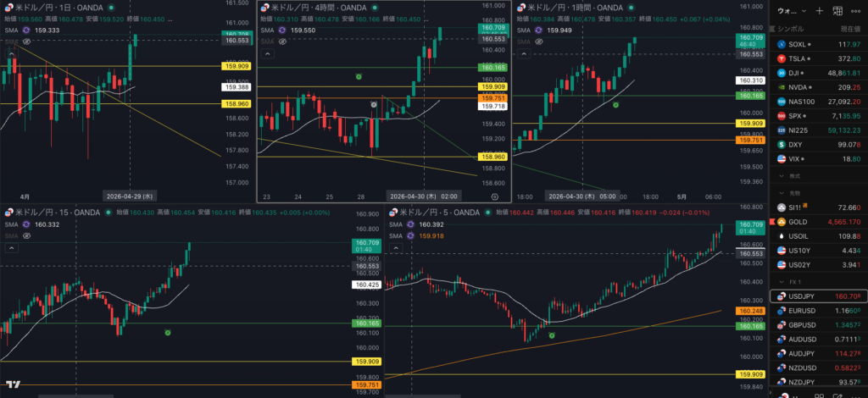Viewport: 868px width, 398px height.
Task: Toggle visibility of hidden SMA on daily chart
Action: (x=27, y=41)
